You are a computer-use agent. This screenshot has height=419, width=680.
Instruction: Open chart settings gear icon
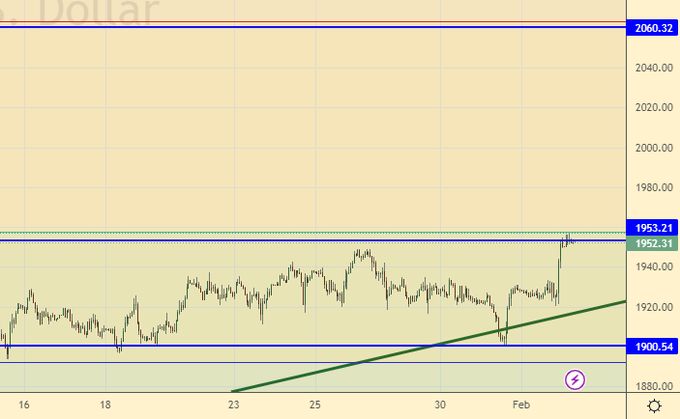coord(653,405)
